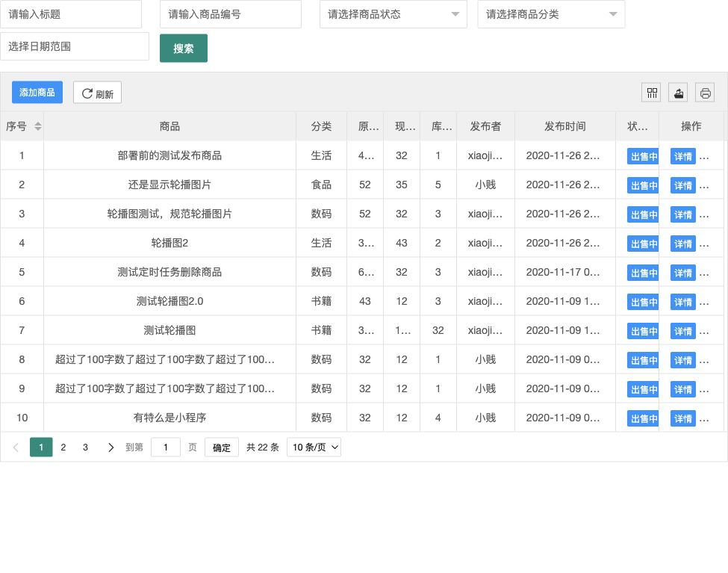728x573 pixels.
Task: Switch to page 2
Action: [63, 447]
